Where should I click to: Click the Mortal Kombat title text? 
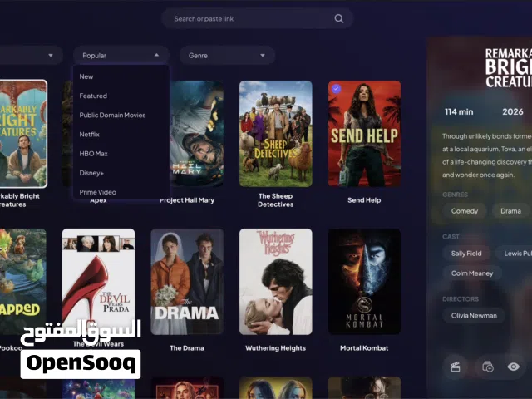click(364, 348)
